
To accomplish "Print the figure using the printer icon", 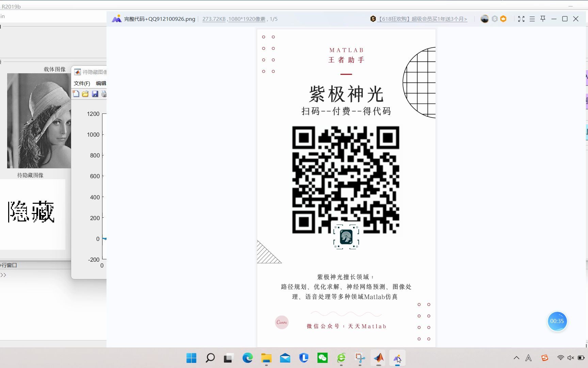I will click(104, 94).
